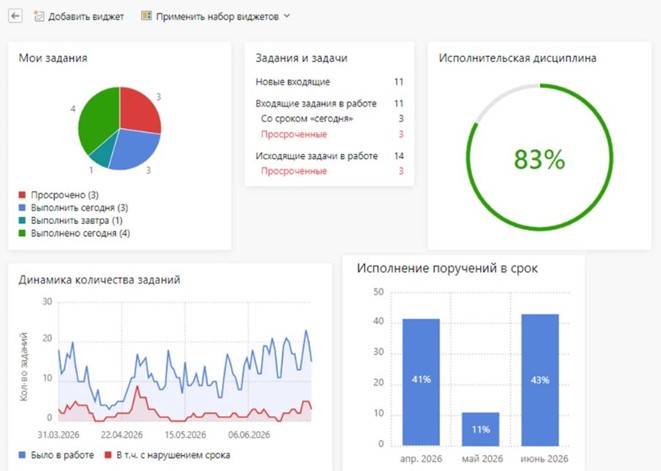The height and width of the screenshot is (471, 661).
Task: Open Входящие задания в работе
Action: coord(329,103)
